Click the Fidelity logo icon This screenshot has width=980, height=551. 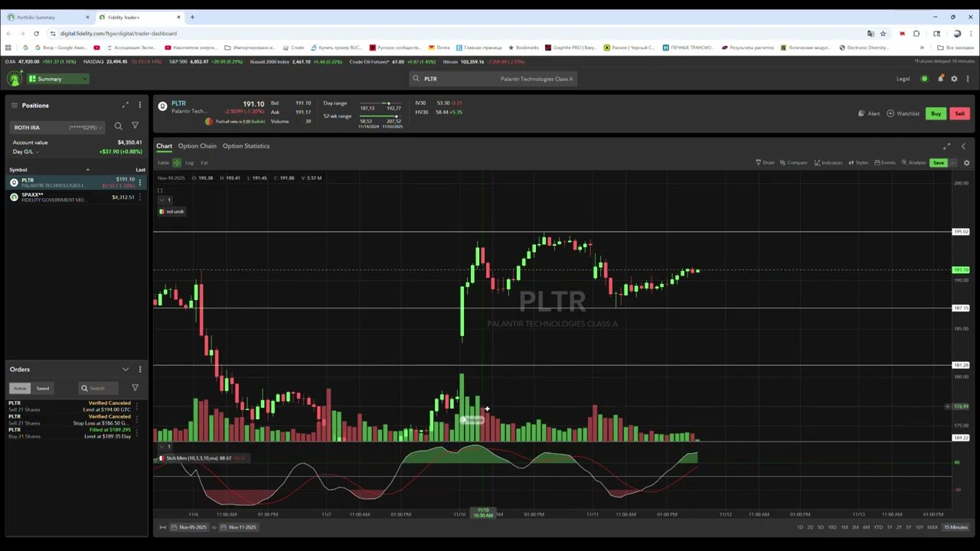point(15,78)
